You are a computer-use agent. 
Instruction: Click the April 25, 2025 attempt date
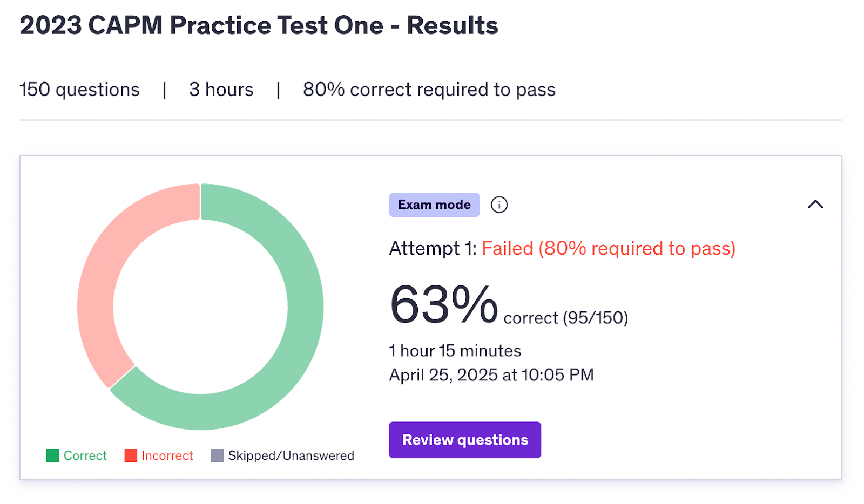click(x=491, y=374)
